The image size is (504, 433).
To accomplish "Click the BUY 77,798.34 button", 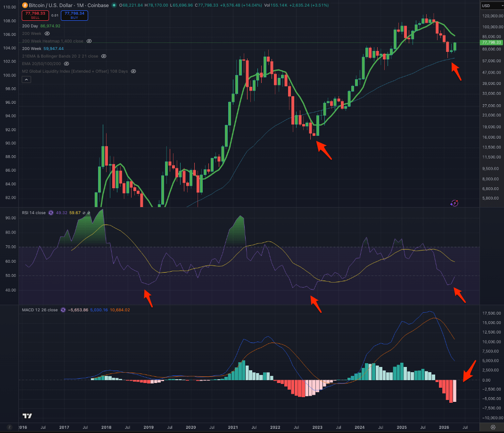I will (74, 16).
